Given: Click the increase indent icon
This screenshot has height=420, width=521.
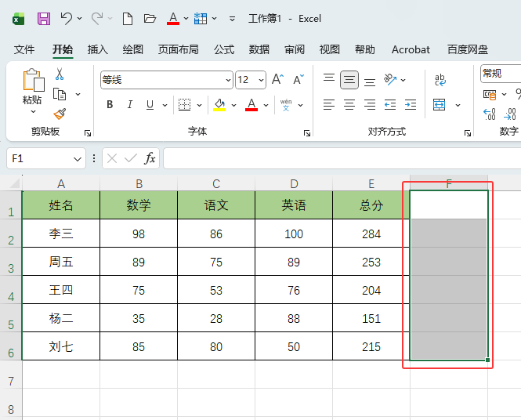Looking at the screenshot, I should 411,105.
